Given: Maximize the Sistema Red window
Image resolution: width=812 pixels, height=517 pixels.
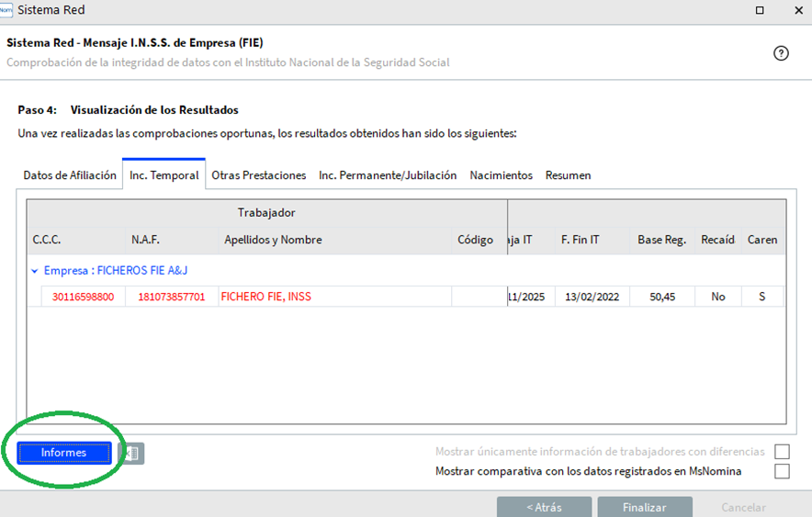Looking at the screenshot, I should (x=760, y=9).
